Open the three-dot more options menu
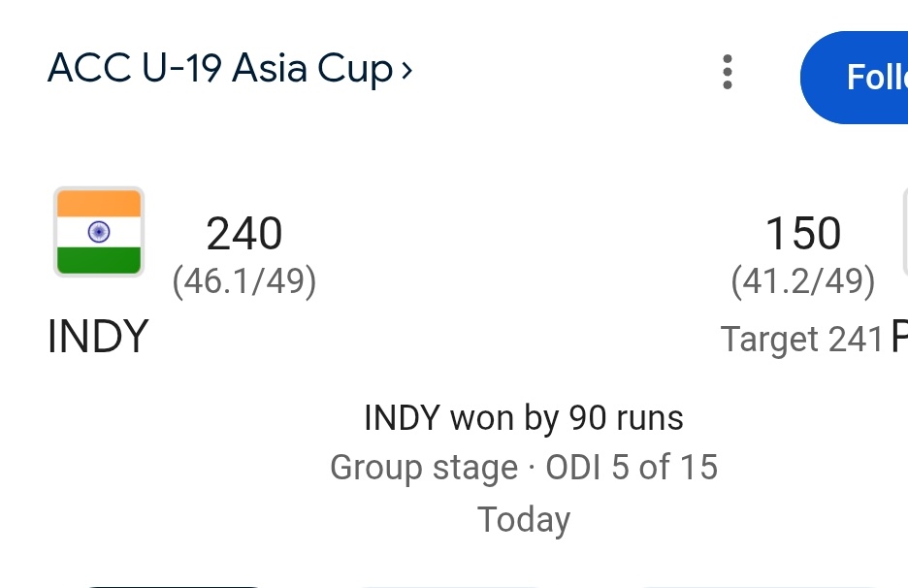 [728, 73]
